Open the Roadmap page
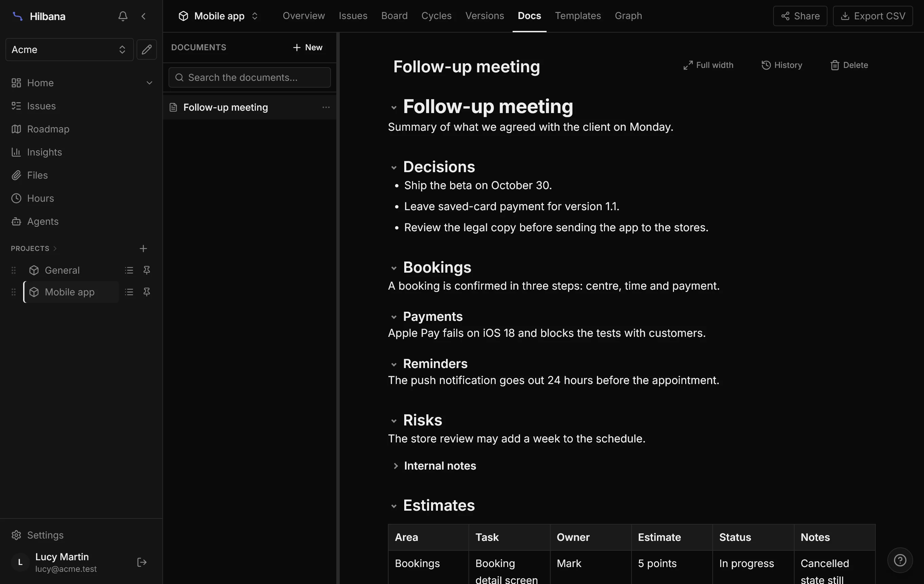924x584 pixels. tap(81, 129)
